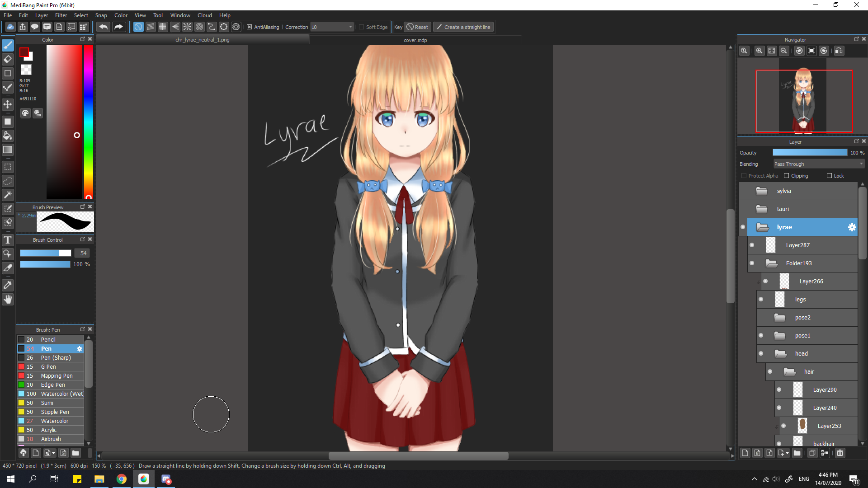Open Pen brush settings gear
Image resolution: width=868 pixels, height=488 pixels.
tap(80, 349)
